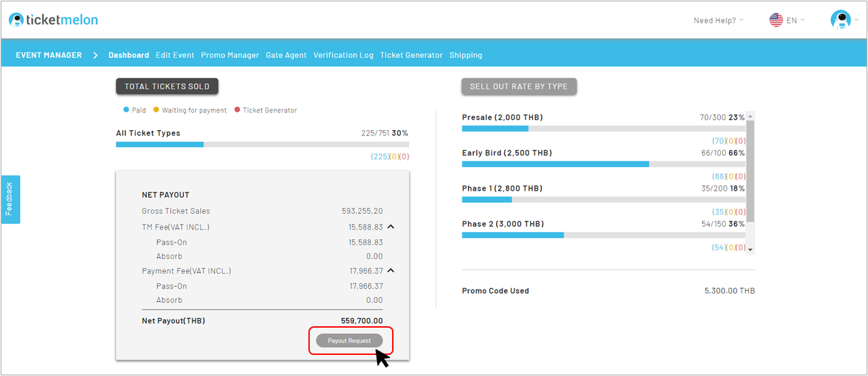
Task: Click the Phase 2 progress bar
Action: (603, 235)
